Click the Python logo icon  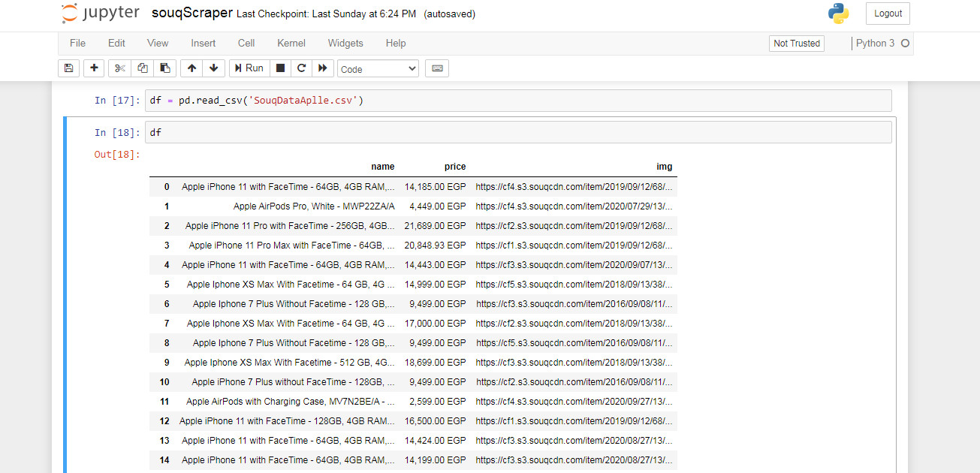pyautogui.click(x=838, y=14)
